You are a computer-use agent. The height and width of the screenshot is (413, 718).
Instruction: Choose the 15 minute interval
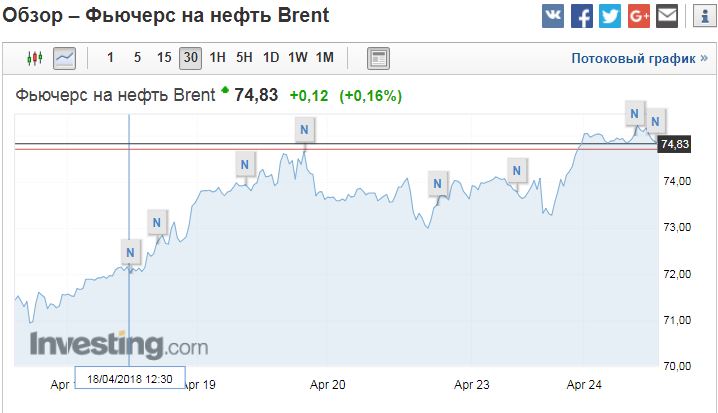(x=164, y=58)
